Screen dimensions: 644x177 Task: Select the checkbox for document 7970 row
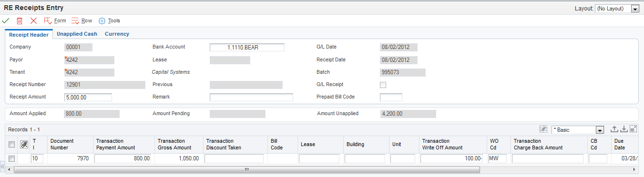click(x=11, y=158)
